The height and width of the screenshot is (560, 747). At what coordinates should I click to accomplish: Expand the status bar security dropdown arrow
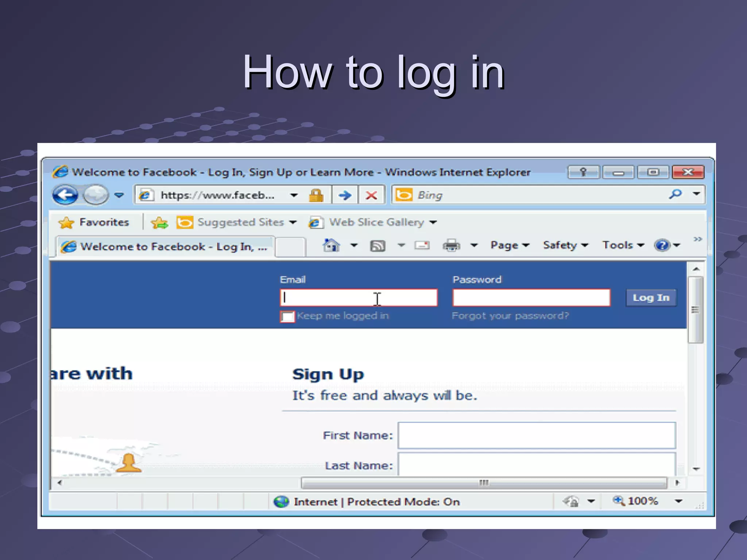tap(591, 502)
